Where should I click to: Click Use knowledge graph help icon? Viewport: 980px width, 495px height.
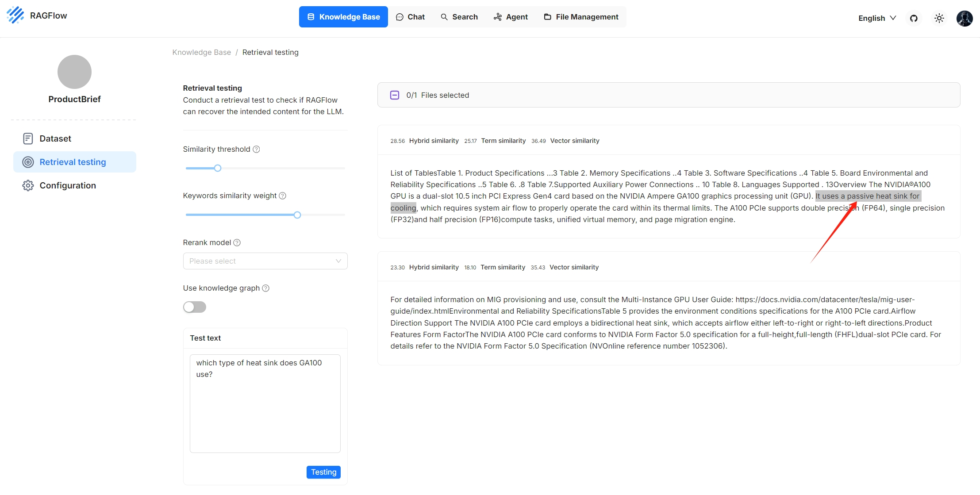[266, 288]
